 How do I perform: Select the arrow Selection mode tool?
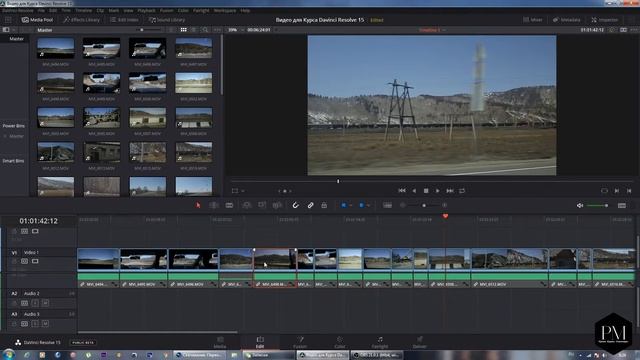[198, 205]
